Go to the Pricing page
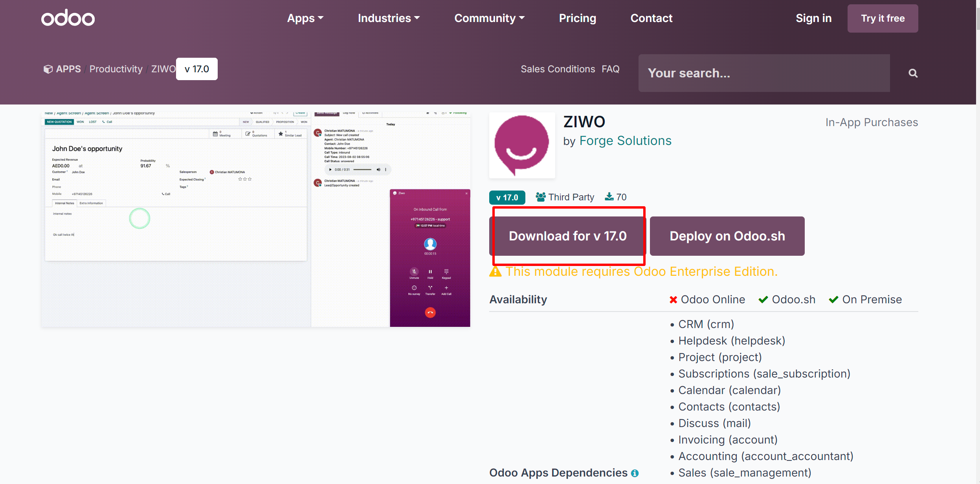 click(x=578, y=18)
